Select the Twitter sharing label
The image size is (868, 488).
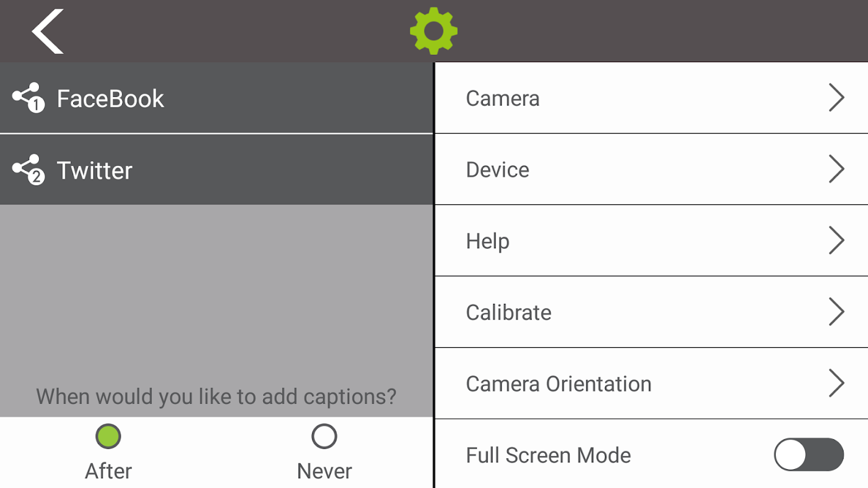coord(95,170)
